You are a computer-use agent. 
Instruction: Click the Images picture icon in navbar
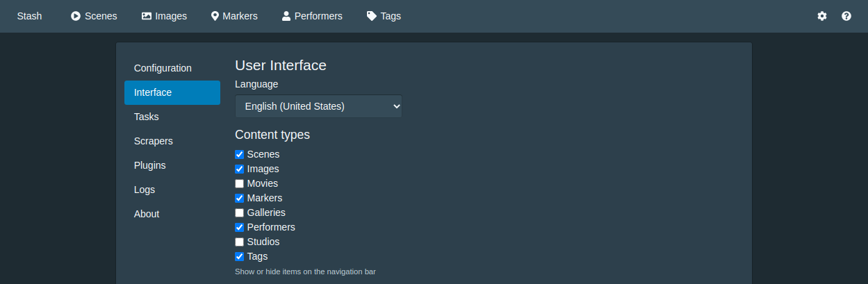pos(147,16)
